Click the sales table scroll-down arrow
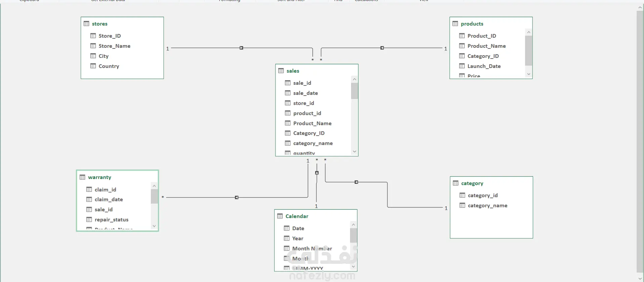Viewport: 644px width, 282px height. pos(354,151)
